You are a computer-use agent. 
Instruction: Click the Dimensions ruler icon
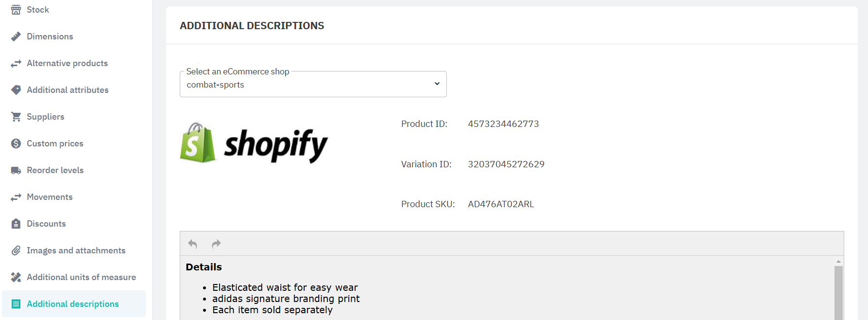16,36
